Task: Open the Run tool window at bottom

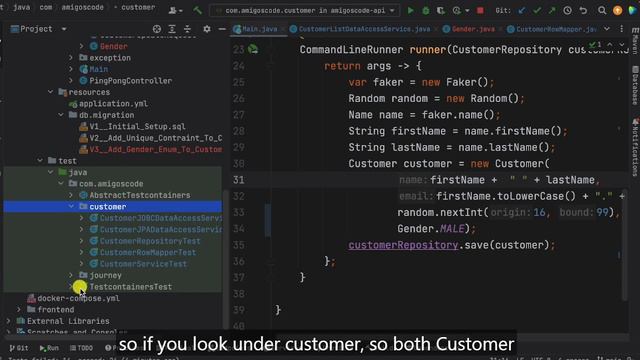Action: click(x=49, y=348)
